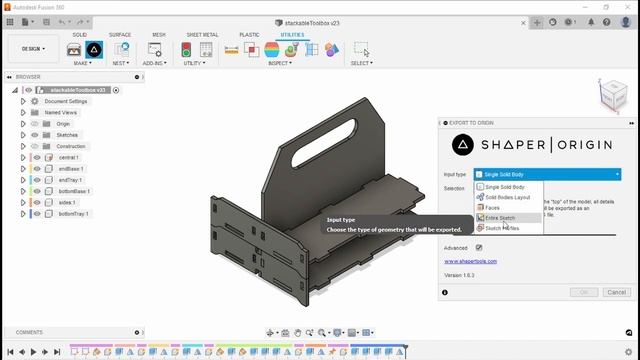Click the Display Component Colors icon

click(x=332, y=50)
